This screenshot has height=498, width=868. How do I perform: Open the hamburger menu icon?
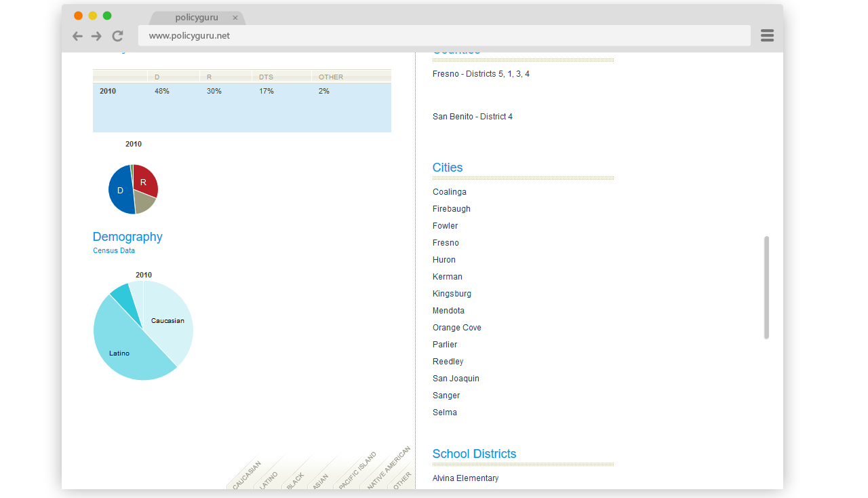coord(767,36)
